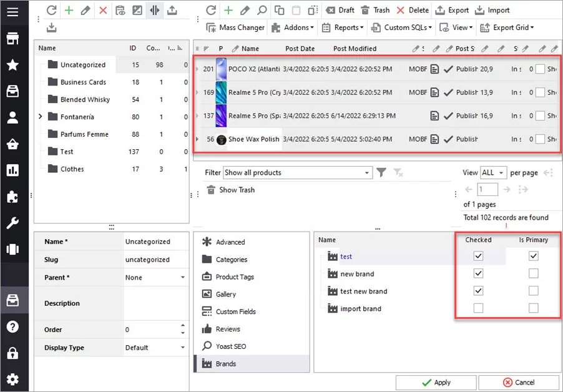Open the Display Type dropdown
The height and width of the screenshot is (392, 563).
183,348
